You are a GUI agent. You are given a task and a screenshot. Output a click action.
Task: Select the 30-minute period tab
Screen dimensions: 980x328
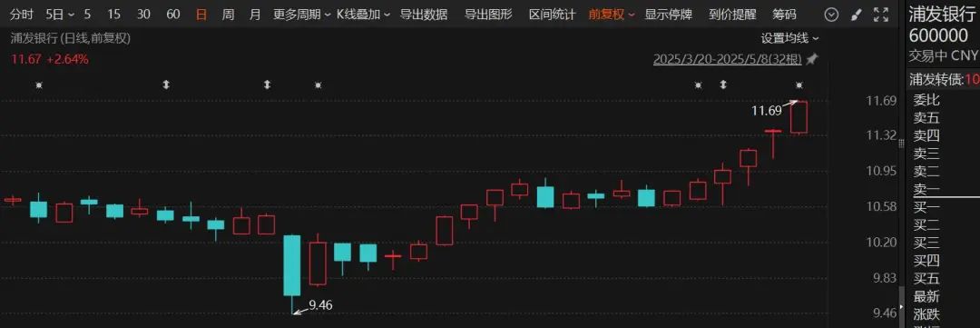click(143, 14)
